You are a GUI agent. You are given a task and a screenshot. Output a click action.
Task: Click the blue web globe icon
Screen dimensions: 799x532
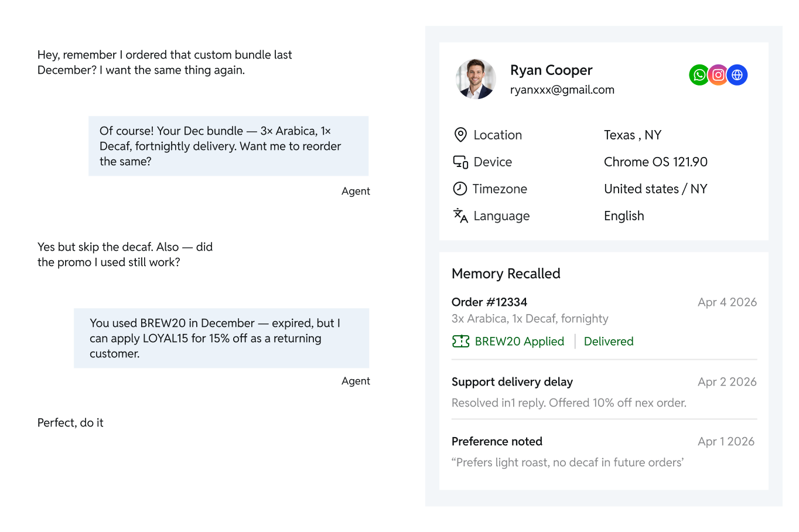click(737, 75)
